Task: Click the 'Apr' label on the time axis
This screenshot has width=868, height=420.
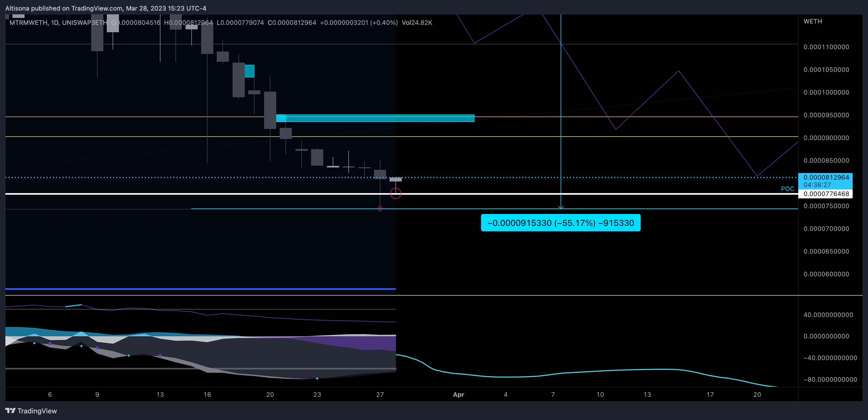Action: point(459,394)
